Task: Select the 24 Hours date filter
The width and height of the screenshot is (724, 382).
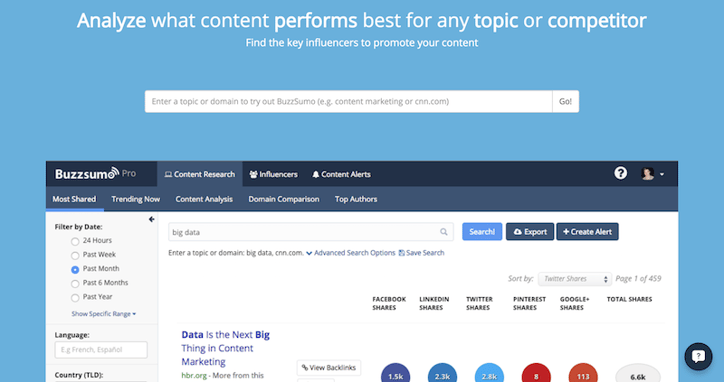Action: click(x=75, y=241)
